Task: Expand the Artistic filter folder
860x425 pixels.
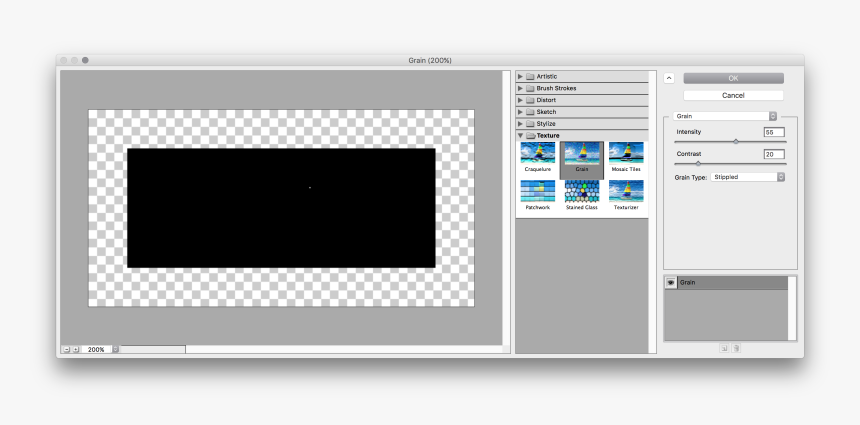Action: 520,76
